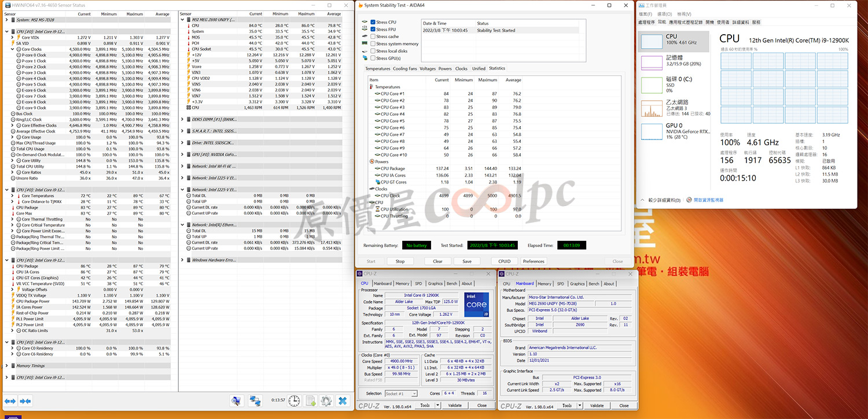The height and width of the screenshot is (419, 868).
Task: Click HWiNFO network remote monitors icon
Action: click(255, 400)
